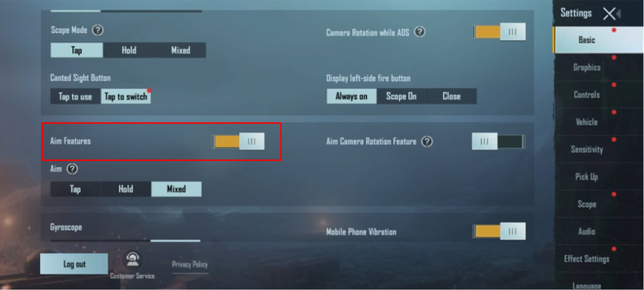This screenshot has height=290, width=644.
Task: Close the Settings panel with the X
Action: [x=609, y=14]
